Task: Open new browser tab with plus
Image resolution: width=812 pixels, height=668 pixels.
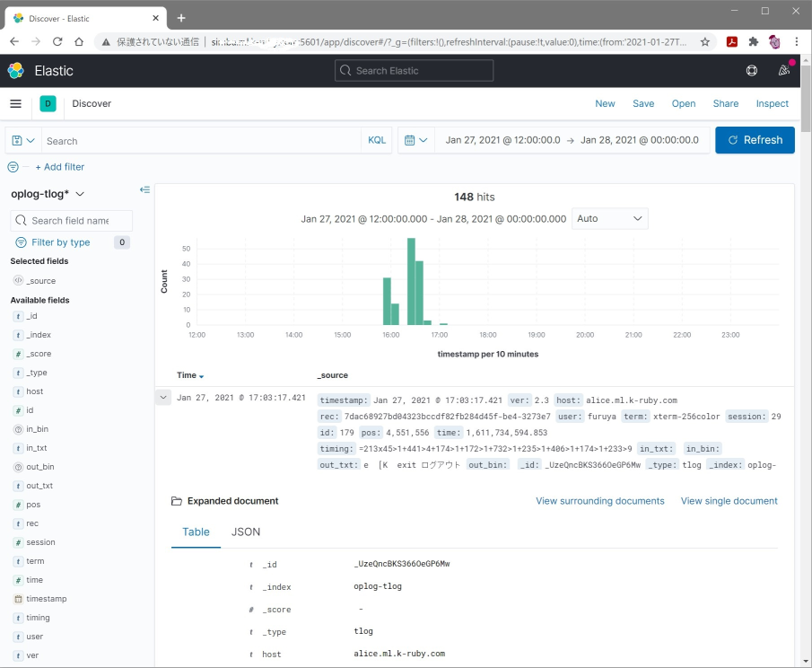Action: (x=181, y=18)
